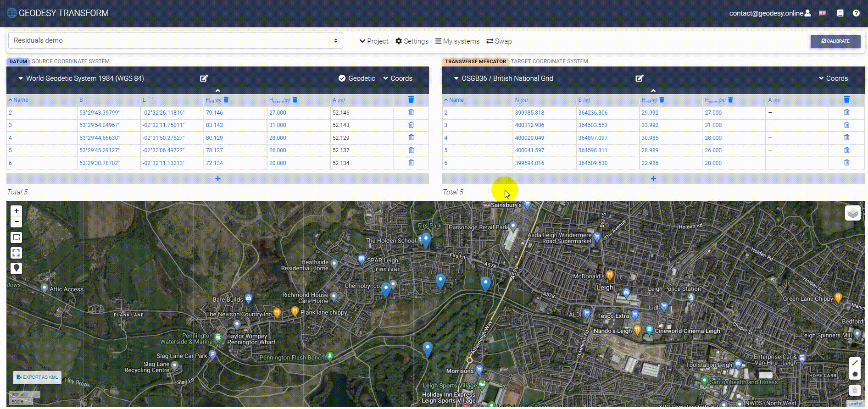The image size is (868, 409).
Task: Click the Export as KML button
Action: click(37, 377)
